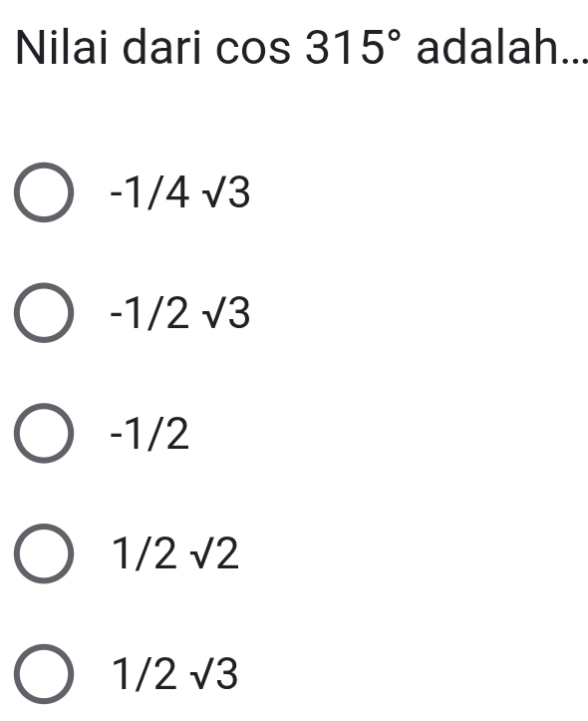Mark the negative half root three answer
This screenshot has height=721, width=588.
(44, 313)
